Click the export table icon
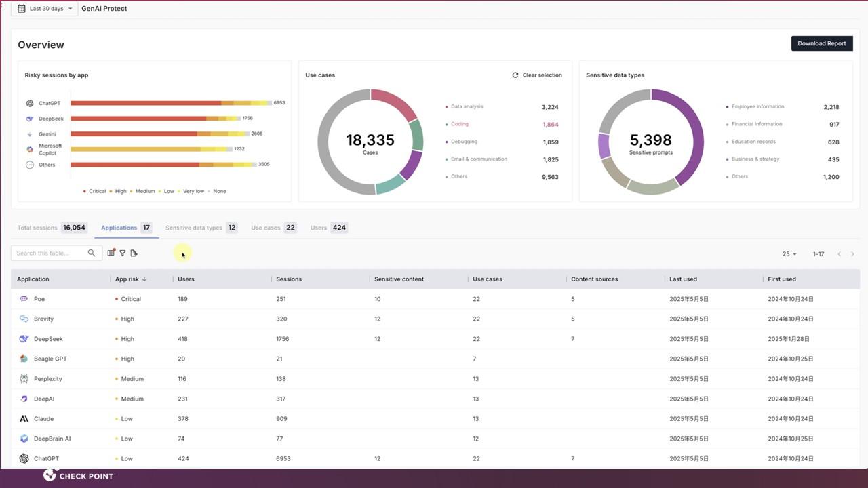868x488 pixels. [x=134, y=253]
